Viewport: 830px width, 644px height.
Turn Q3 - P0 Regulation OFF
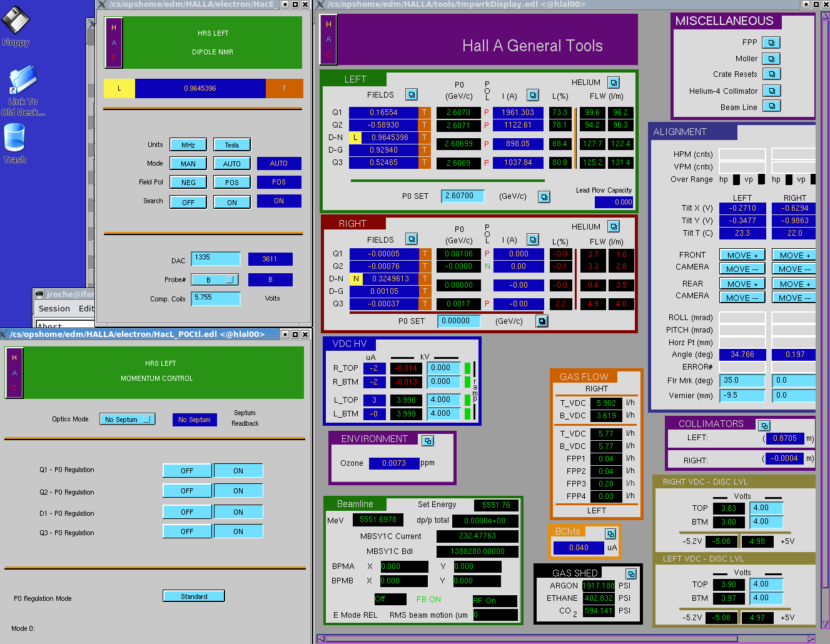pos(187,531)
